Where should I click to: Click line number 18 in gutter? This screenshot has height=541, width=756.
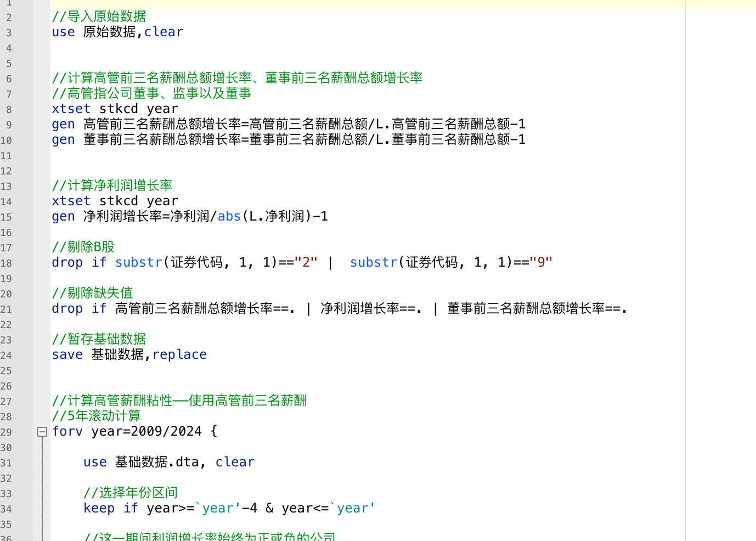(6, 263)
